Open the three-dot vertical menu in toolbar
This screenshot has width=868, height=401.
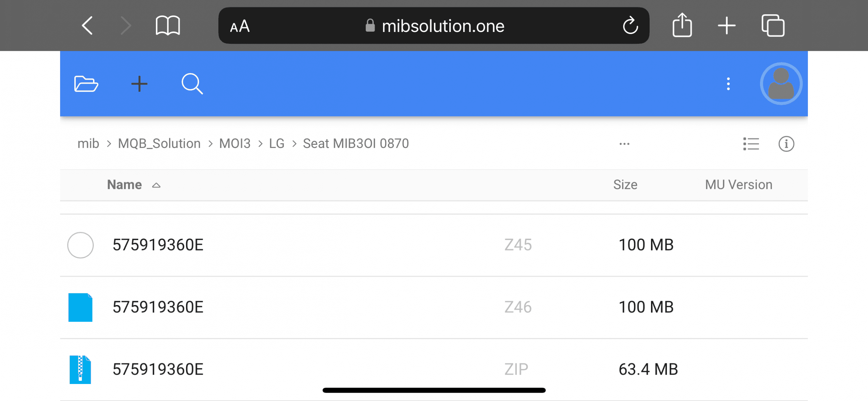pos(728,84)
